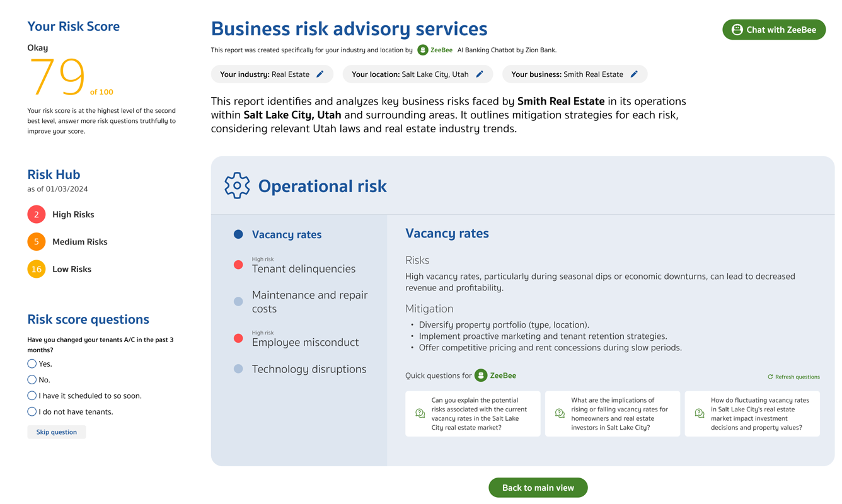Ask the quick question about investment decisions
The height and width of the screenshot is (504, 842).
pos(752,414)
